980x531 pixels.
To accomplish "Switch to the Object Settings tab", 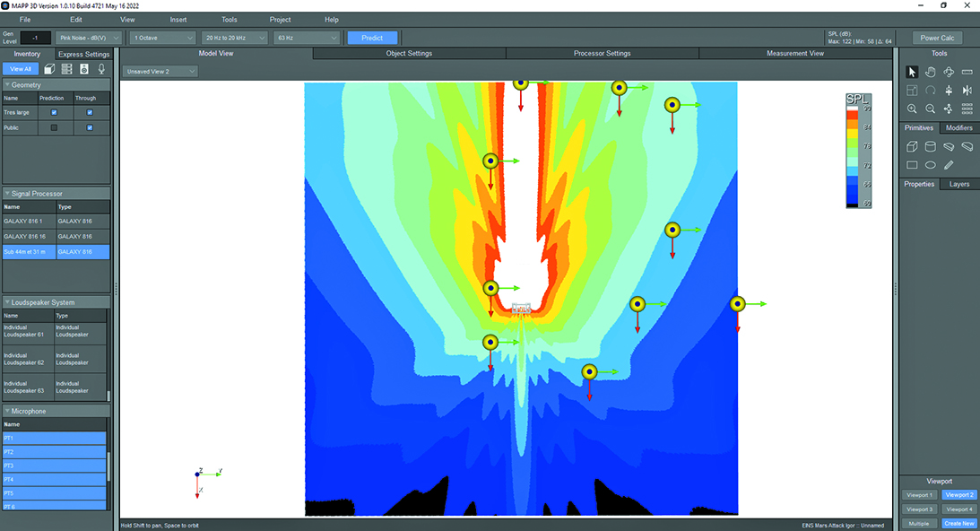I will click(409, 53).
